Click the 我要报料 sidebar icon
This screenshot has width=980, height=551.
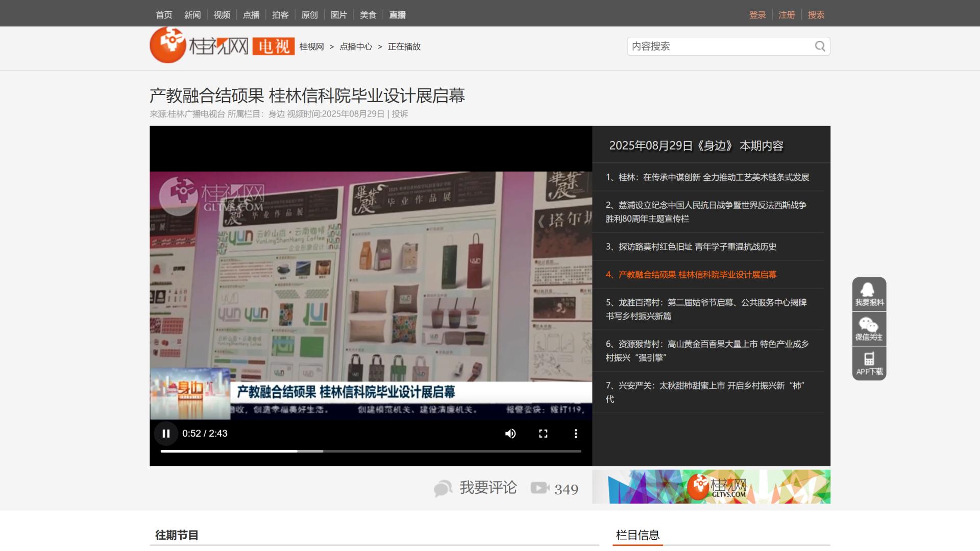[869, 294]
